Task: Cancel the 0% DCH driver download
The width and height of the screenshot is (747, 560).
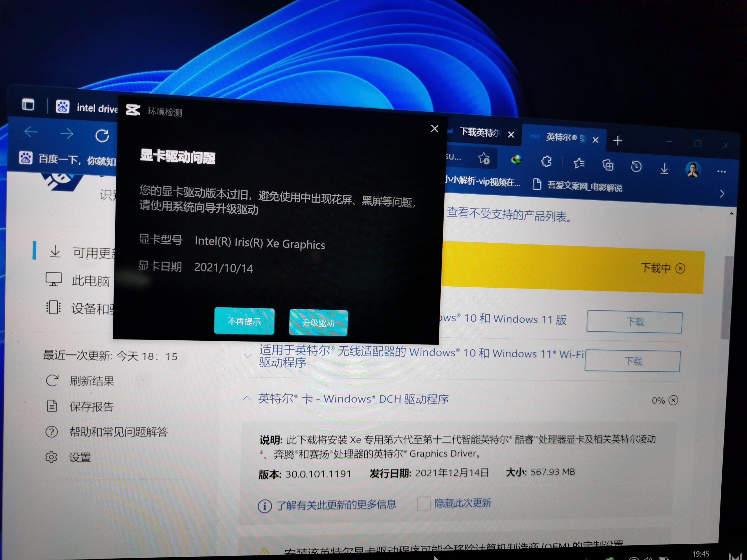Action: click(x=673, y=400)
